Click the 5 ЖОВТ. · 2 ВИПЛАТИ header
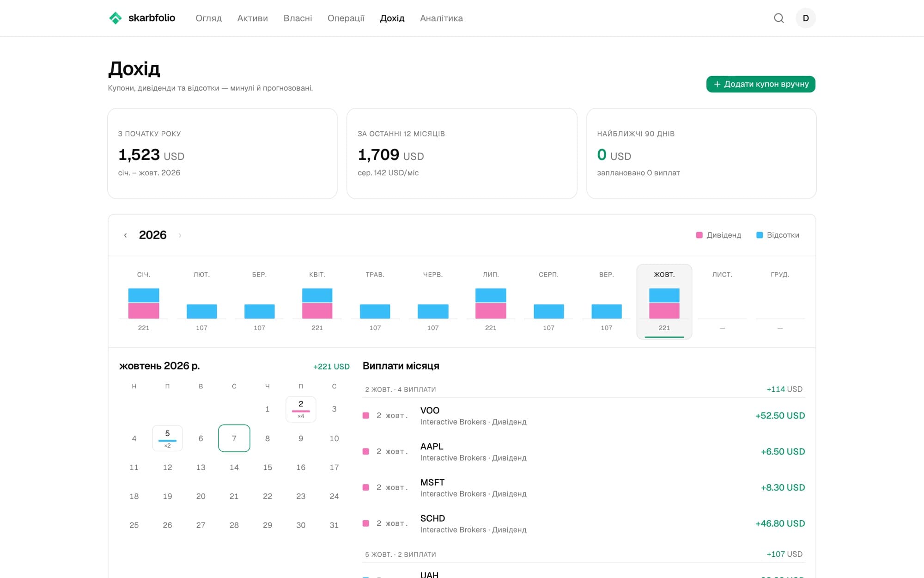The width and height of the screenshot is (924, 578). [401, 554]
